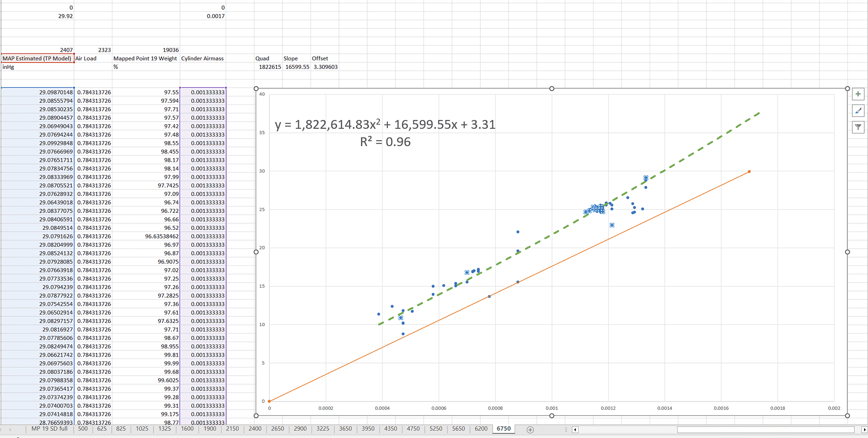The width and height of the screenshot is (868, 438).
Task: Open the Chart Elements plus button
Action: 858,94
